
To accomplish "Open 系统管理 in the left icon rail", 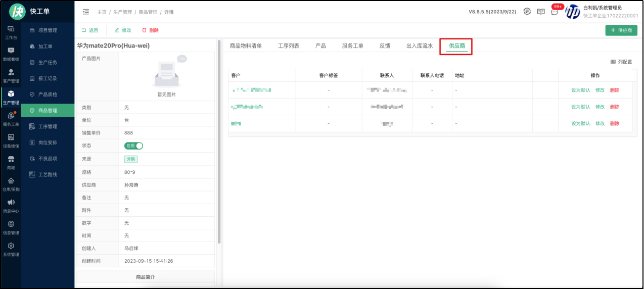I will (x=11, y=250).
